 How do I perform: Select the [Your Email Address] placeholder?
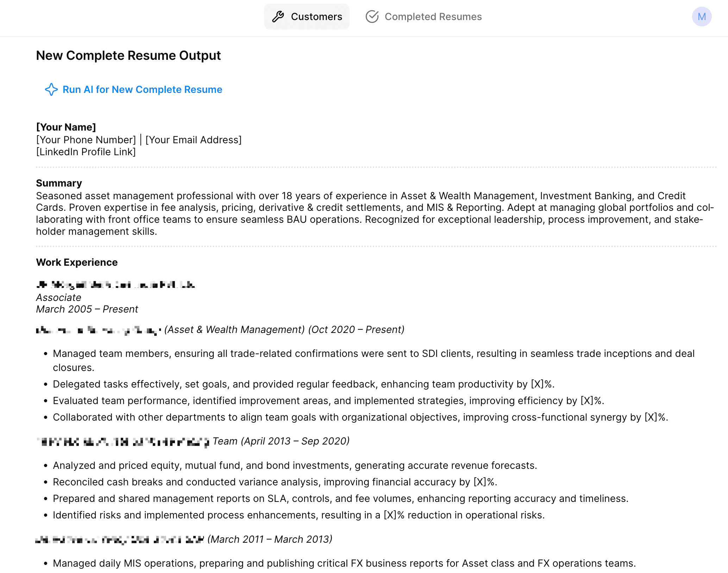click(x=194, y=139)
